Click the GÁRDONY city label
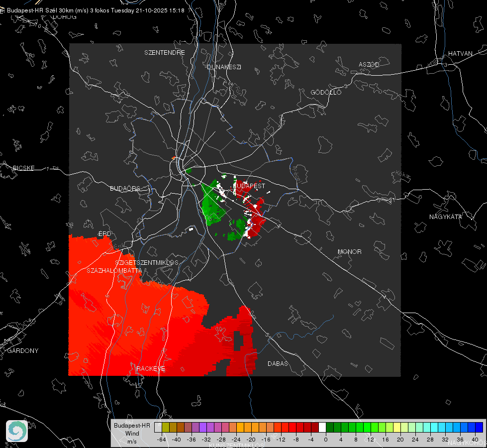The width and height of the screenshot is (487, 448). pos(23,351)
